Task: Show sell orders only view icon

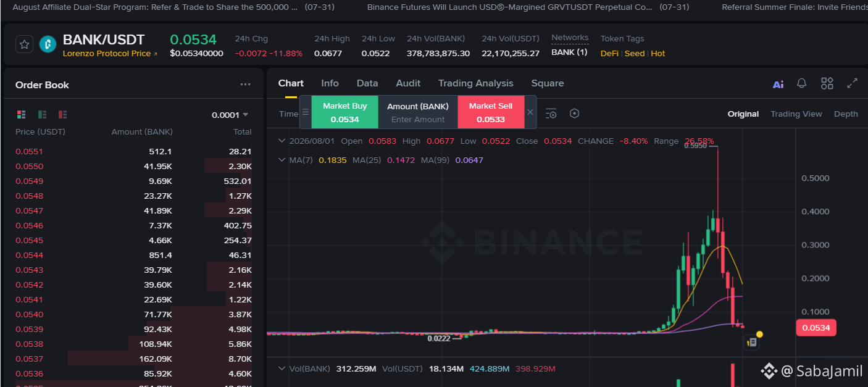Action: (x=62, y=114)
